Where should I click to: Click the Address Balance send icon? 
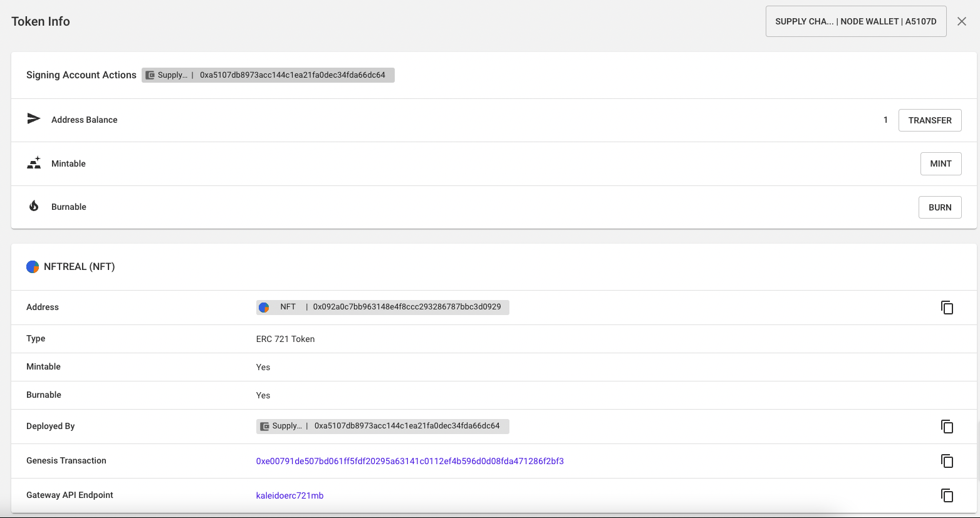34,119
